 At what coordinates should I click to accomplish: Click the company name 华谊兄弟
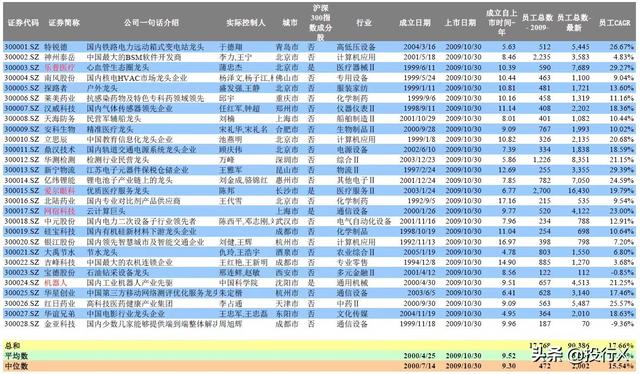click(60, 314)
